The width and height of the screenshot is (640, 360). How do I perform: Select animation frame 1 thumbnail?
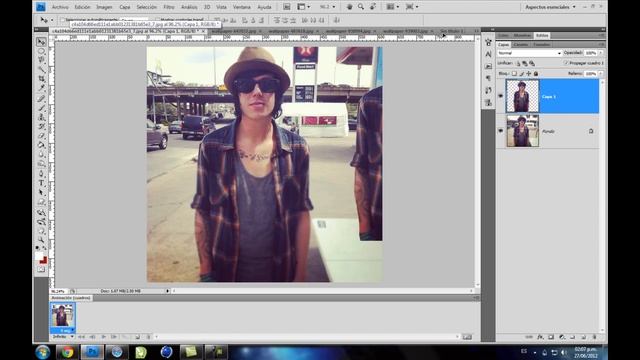pyautogui.click(x=62, y=316)
